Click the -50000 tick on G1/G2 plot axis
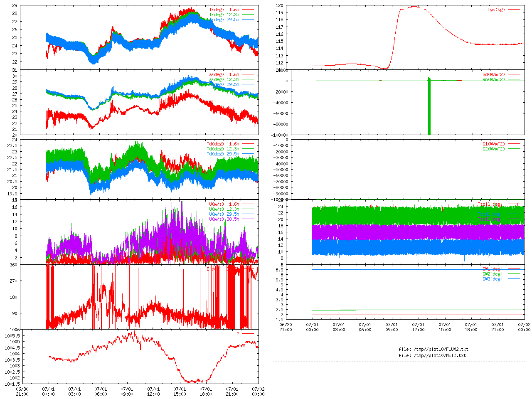This screenshot has height=399, width=532. point(281,170)
